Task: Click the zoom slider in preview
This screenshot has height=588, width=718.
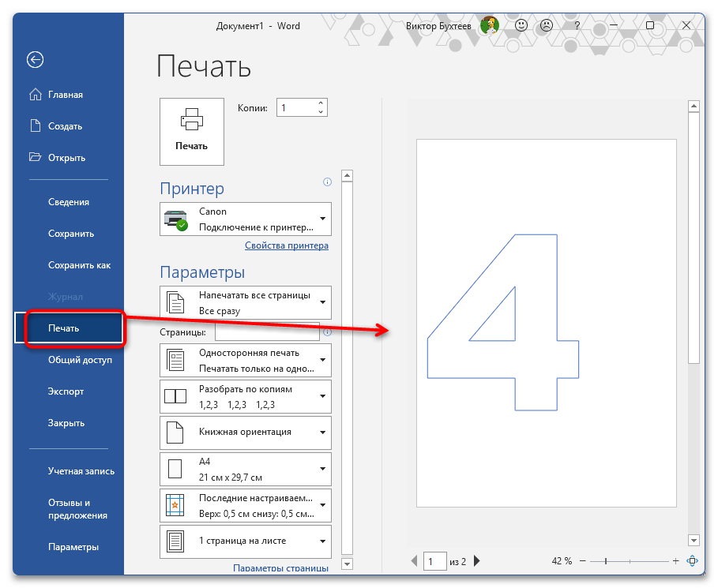Action: 606,561
